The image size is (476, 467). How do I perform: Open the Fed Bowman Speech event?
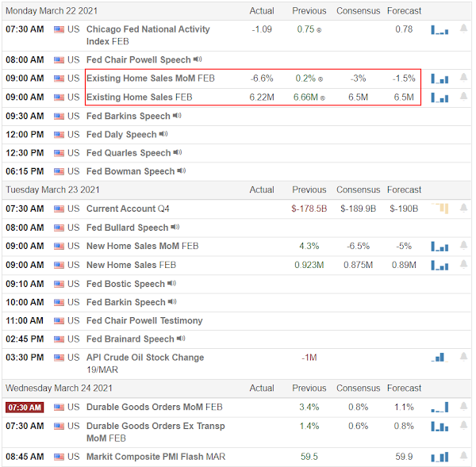pyautogui.click(x=131, y=171)
